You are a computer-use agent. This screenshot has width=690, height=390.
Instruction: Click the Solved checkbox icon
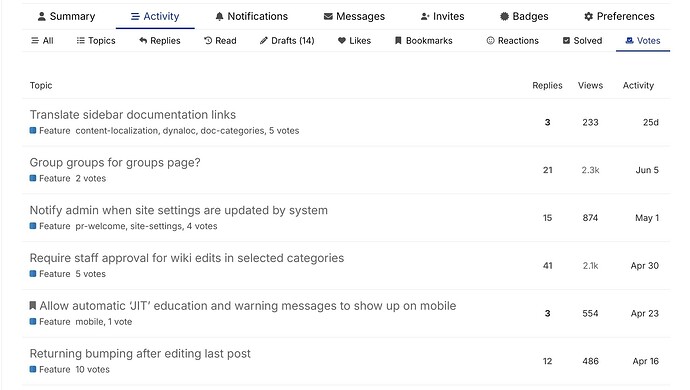[567, 40]
